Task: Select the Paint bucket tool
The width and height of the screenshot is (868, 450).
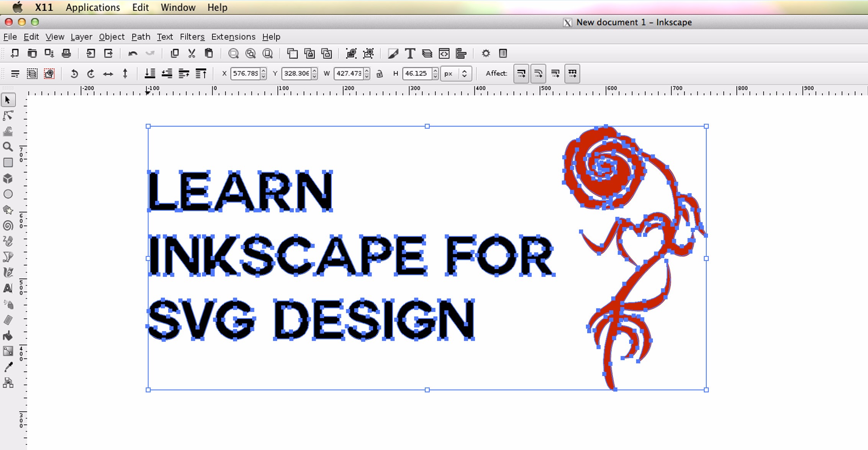Action: [x=8, y=336]
